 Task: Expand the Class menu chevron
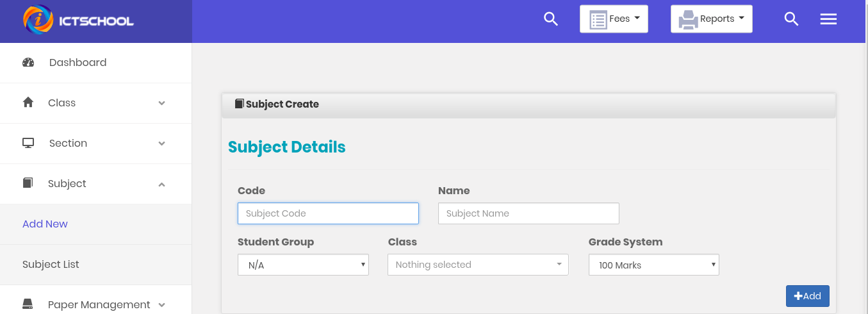point(161,103)
